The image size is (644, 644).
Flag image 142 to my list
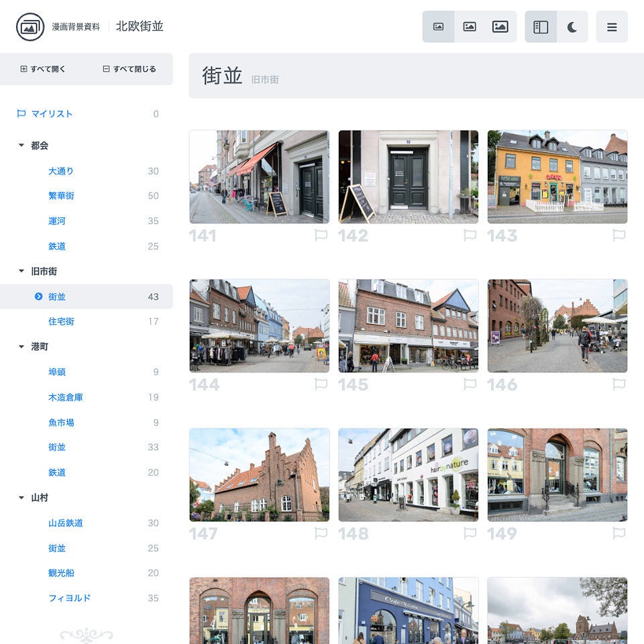coord(470,235)
